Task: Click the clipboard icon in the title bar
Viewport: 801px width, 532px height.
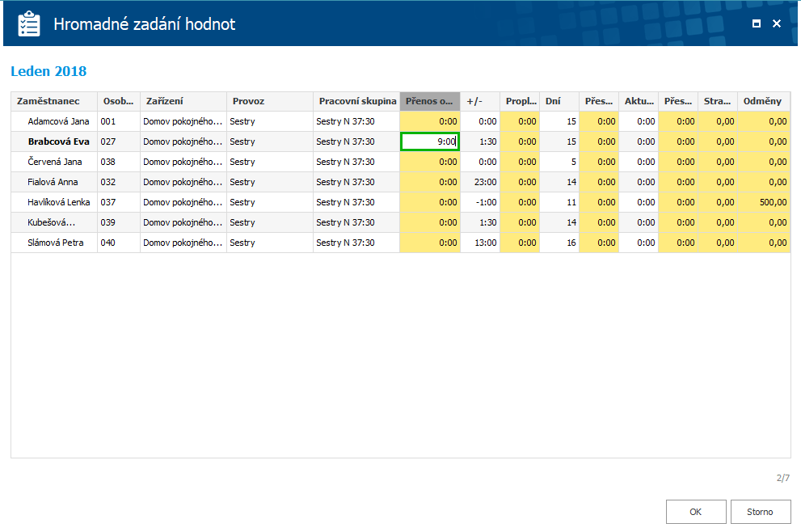Action: coord(28,23)
